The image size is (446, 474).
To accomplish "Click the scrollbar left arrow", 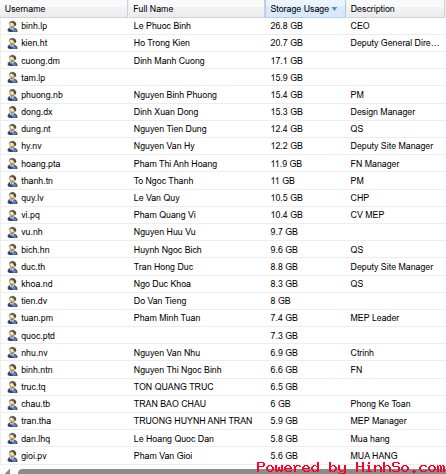I will click(x=7, y=471).
